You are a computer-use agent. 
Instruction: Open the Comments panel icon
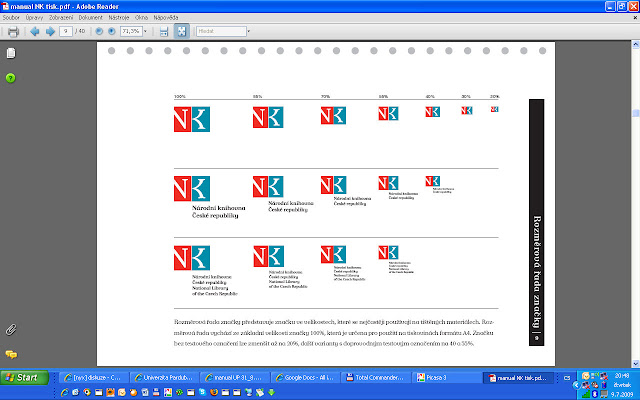click(x=11, y=354)
